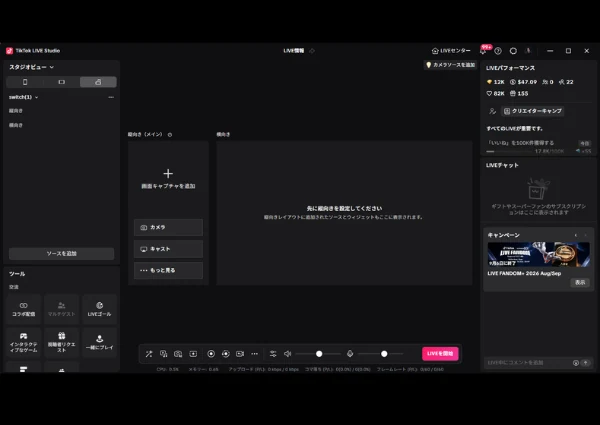This screenshot has height=425, width=600.
Task: Adjust the microphone volume slider
Action: tap(380, 354)
